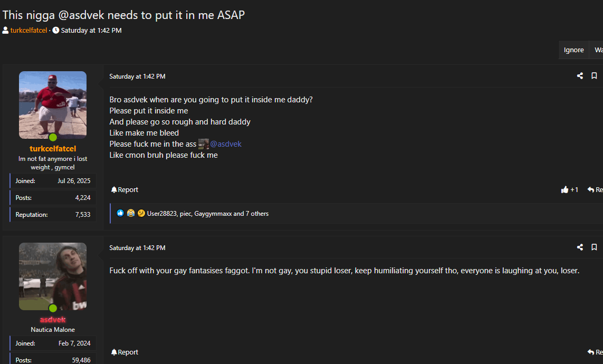
Task: Open User28823 in the reactions list
Action: pos(161,214)
